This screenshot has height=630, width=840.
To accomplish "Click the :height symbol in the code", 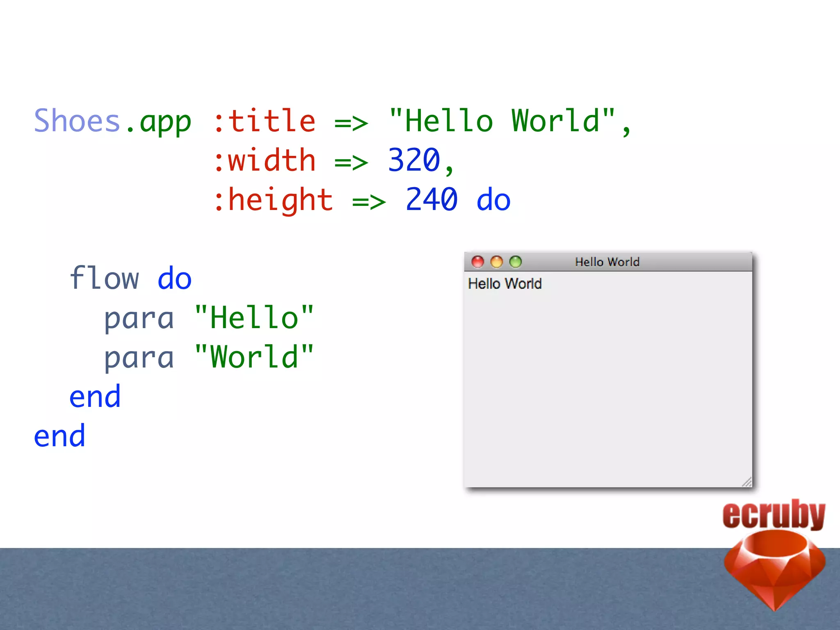I will 273,200.
